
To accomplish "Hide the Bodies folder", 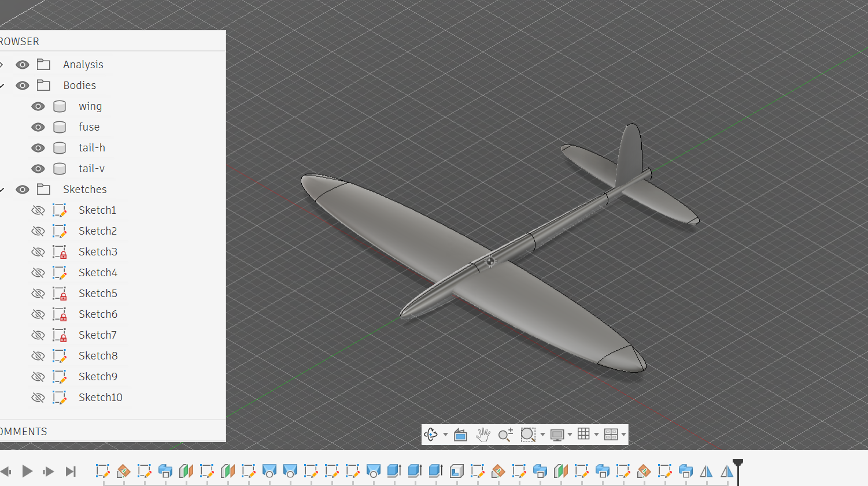I will point(23,86).
